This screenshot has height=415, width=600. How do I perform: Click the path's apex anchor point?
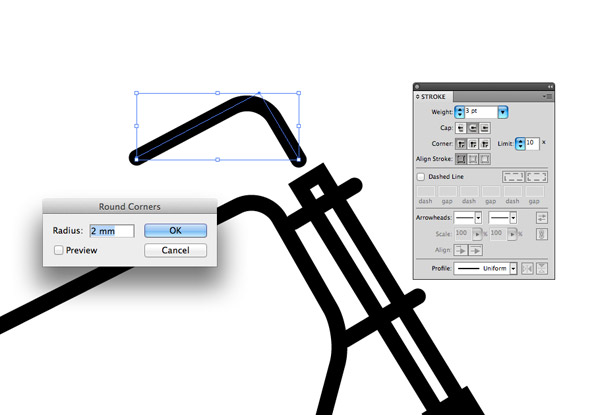pyautogui.click(x=259, y=93)
